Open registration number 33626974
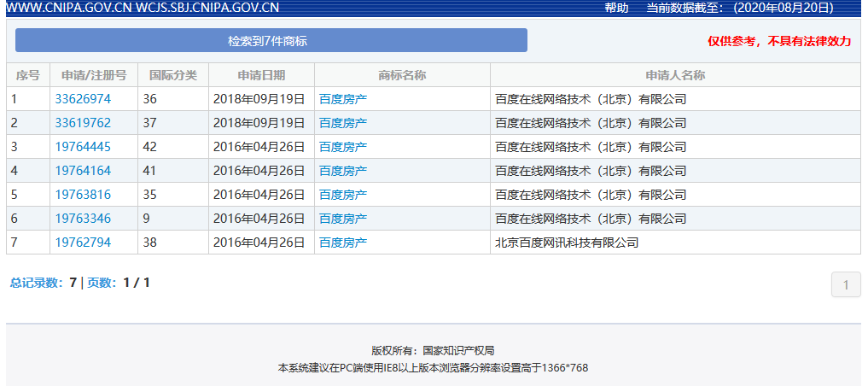This screenshot has height=386, width=868. tap(83, 99)
